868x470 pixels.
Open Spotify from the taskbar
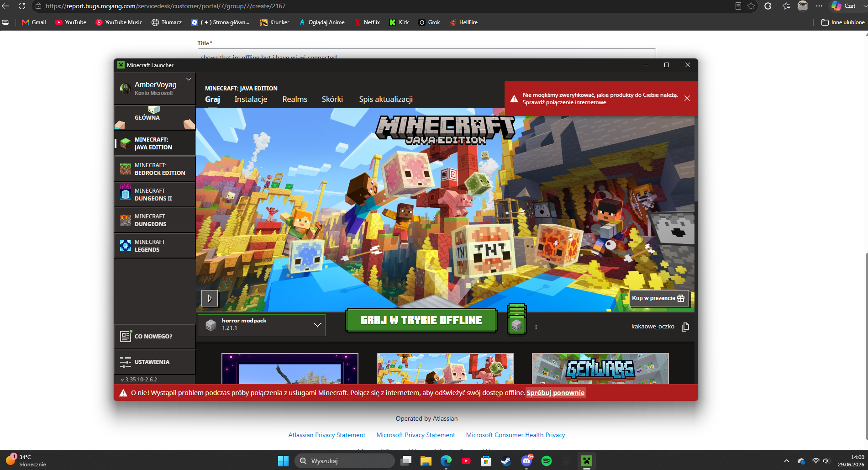click(x=547, y=461)
